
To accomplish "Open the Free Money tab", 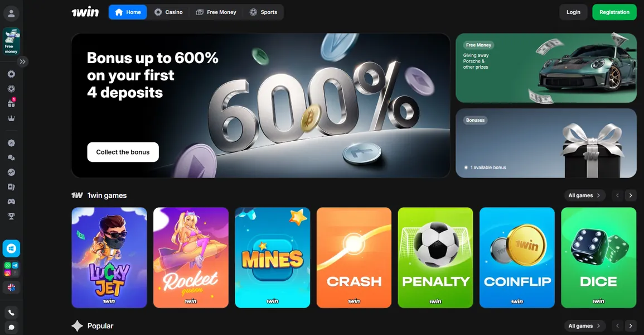I will click(x=216, y=12).
